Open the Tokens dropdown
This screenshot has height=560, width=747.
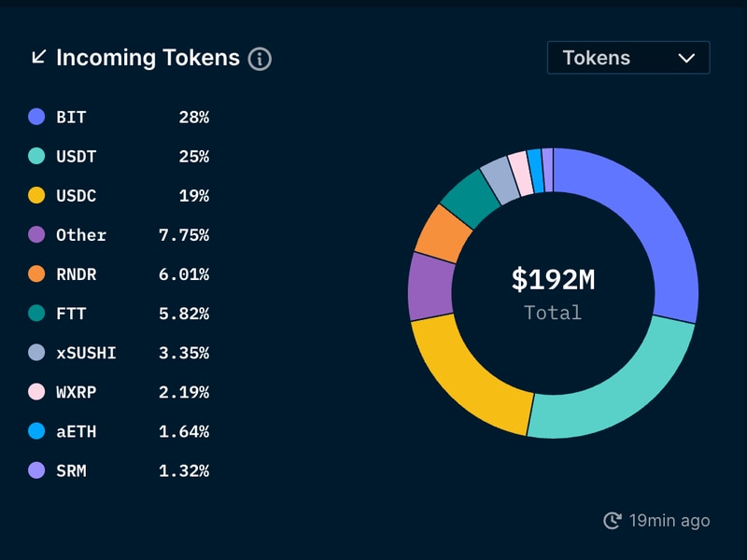[627, 58]
